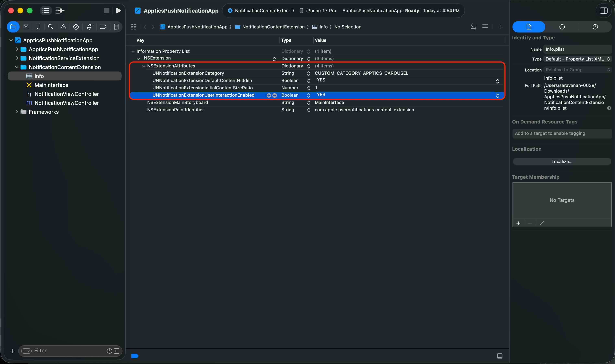Image resolution: width=615 pixels, height=364 pixels.
Task: Click the Run play button
Action: (118, 11)
